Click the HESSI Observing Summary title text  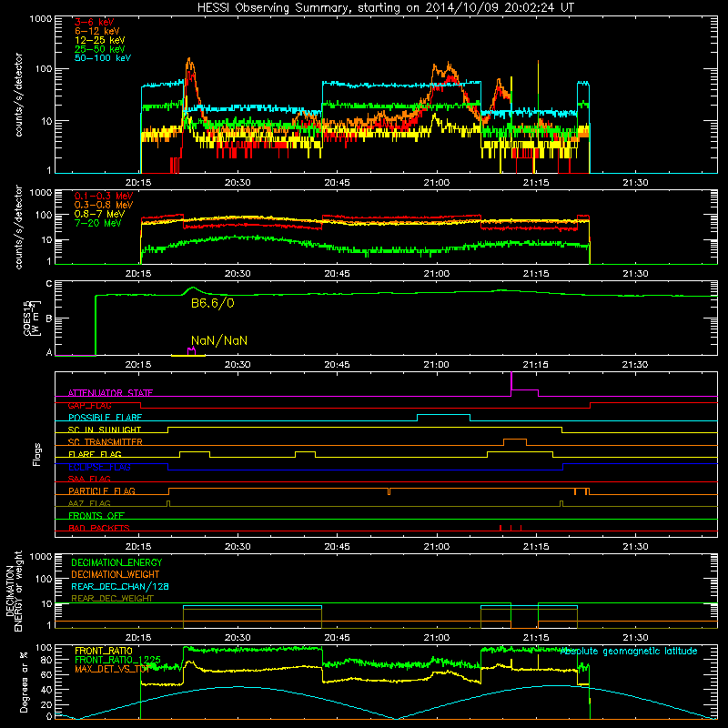point(385,8)
